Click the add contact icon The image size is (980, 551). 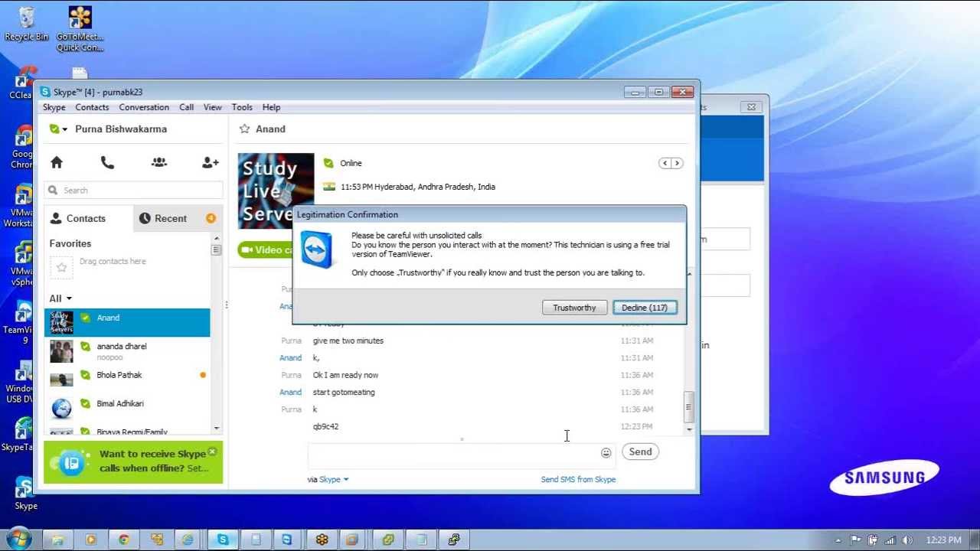(210, 162)
